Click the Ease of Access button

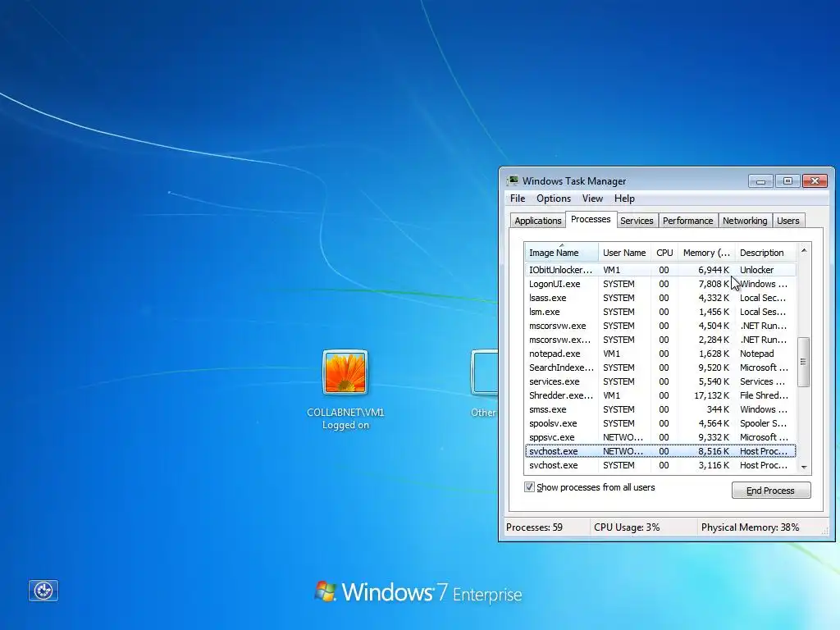click(x=43, y=591)
